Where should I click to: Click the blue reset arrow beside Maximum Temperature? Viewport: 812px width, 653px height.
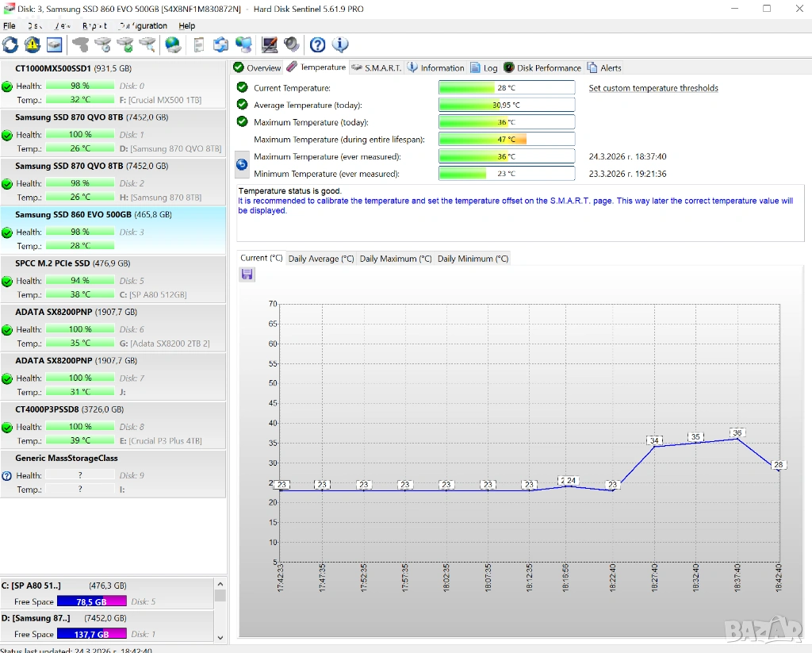click(242, 165)
